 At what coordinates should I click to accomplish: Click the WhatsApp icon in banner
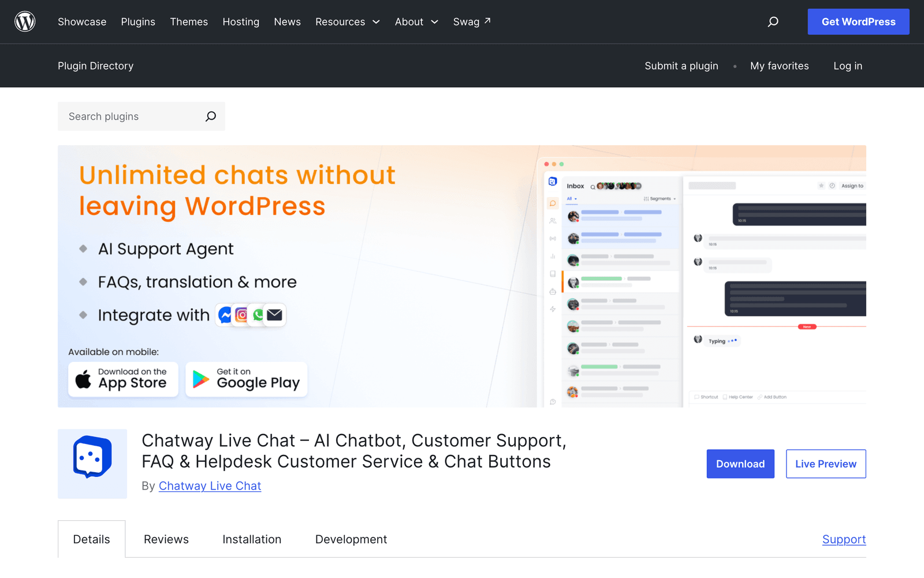pos(258,315)
